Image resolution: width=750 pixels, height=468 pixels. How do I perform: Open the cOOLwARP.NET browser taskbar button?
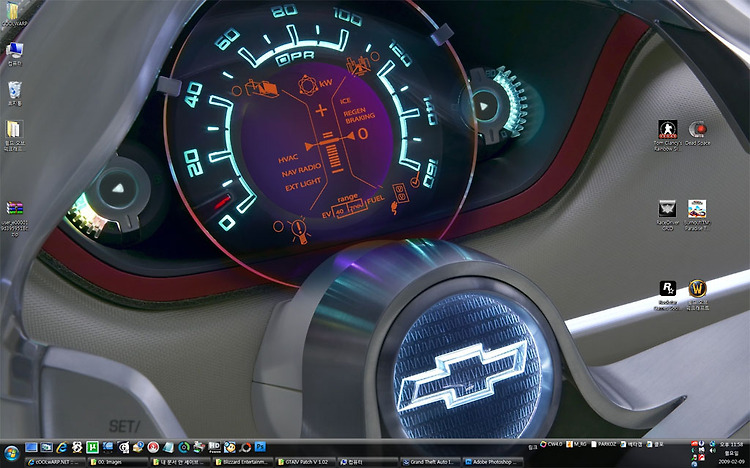55,462
